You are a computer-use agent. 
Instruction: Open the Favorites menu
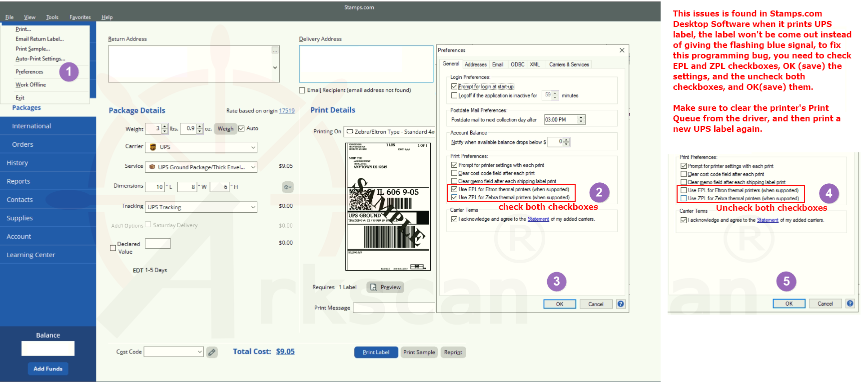click(x=80, y=17)
